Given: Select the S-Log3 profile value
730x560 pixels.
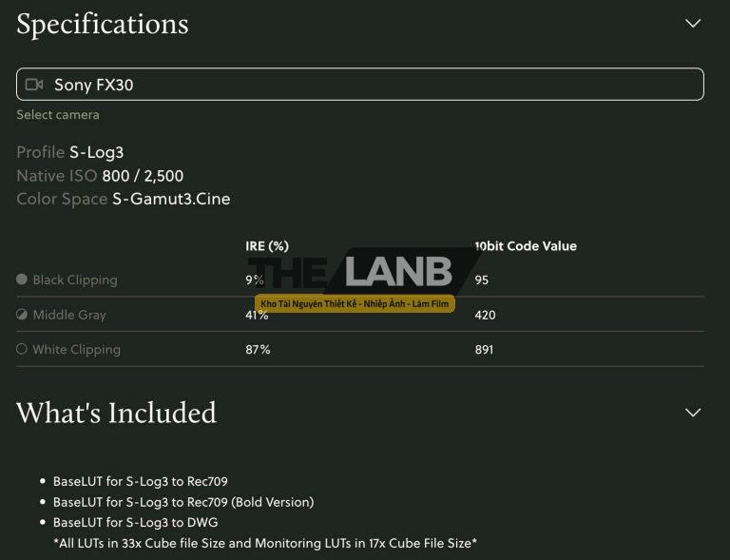Looking at the screenshot, I should tap(96, 152).
